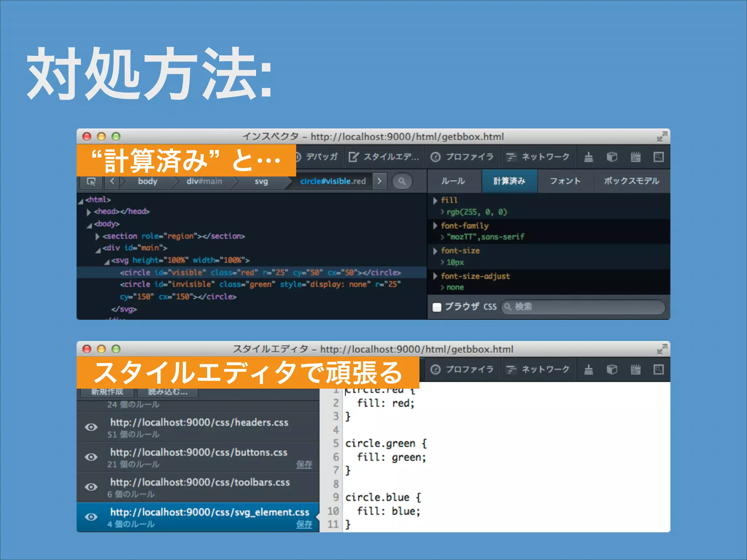The width and height of the screenshot is (747, 560).
Task: Click the dock-side window icon in the inspector toolbar
Action: 658,157
